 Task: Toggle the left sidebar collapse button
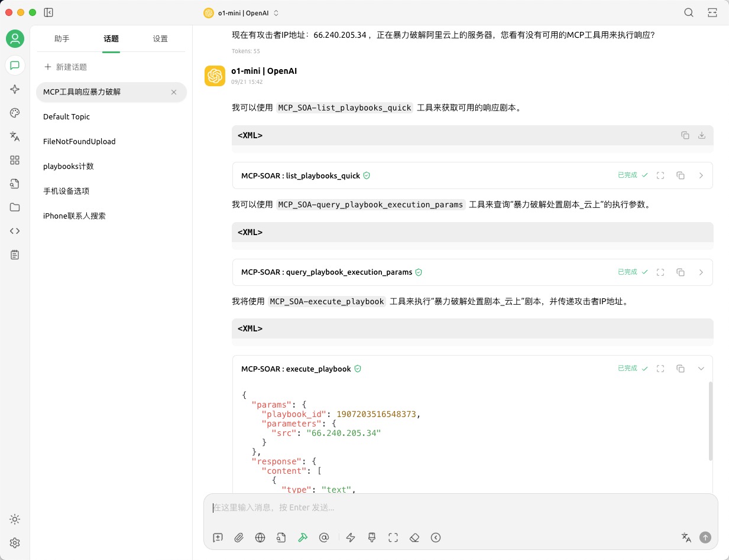point(48,12)
